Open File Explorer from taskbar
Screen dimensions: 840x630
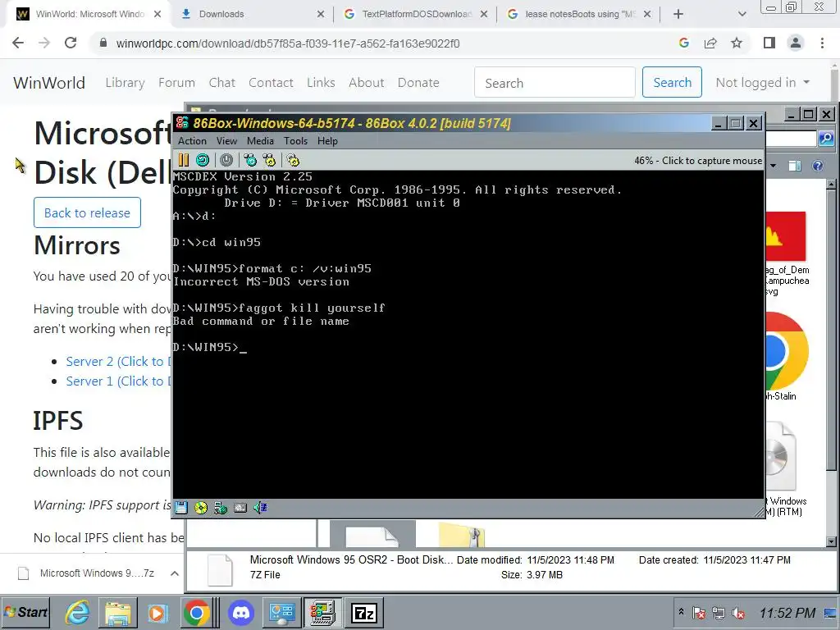[x=118, y=612]
